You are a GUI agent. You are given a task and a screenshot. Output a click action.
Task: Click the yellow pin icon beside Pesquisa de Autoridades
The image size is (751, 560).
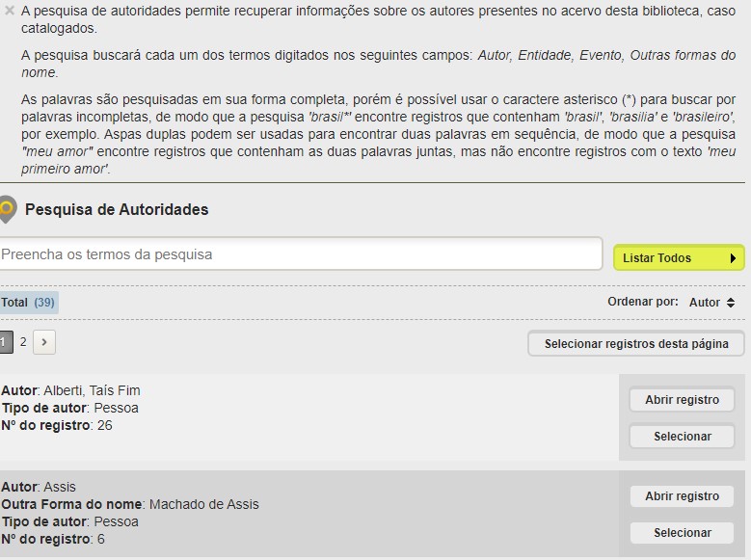pyautogui.click(x=8, y=209)
